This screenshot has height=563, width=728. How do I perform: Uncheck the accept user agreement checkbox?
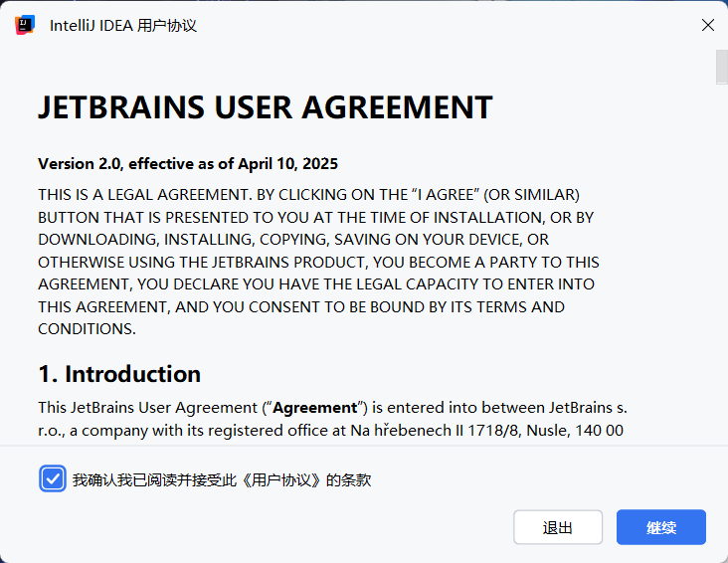(53, 478)
